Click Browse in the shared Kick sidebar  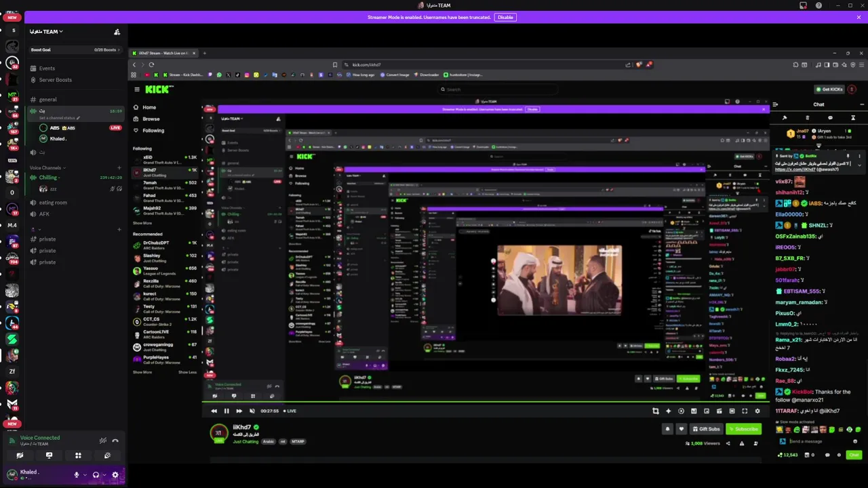click(x=147, y=119)
